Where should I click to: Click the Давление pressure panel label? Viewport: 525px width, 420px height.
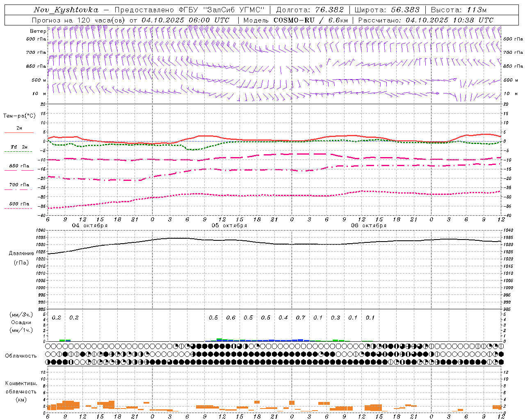point(21,253)
